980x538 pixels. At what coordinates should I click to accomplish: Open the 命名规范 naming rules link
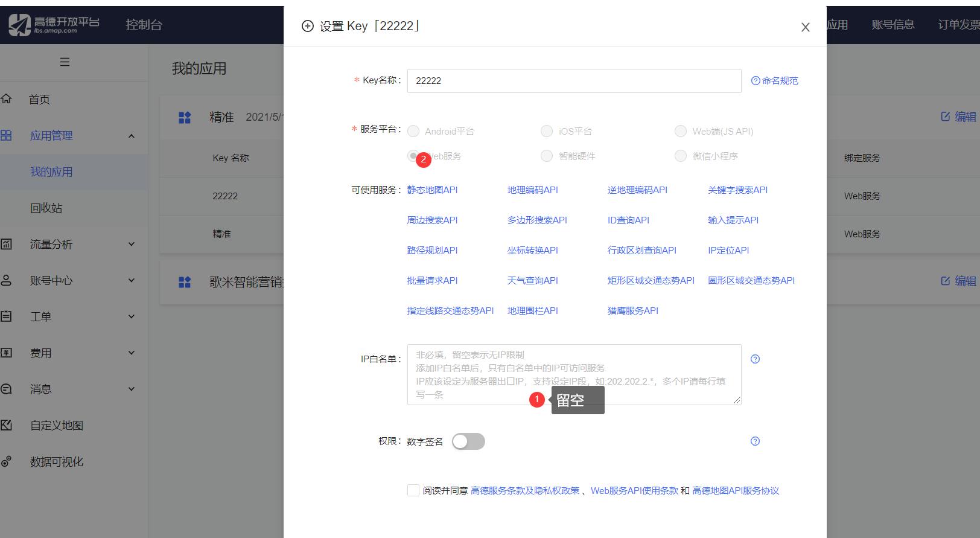775,81
